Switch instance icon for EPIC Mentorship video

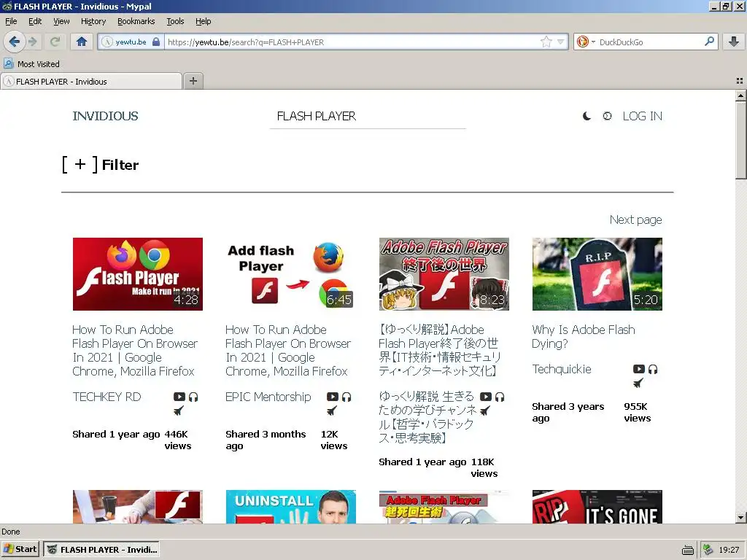(332, 411)
